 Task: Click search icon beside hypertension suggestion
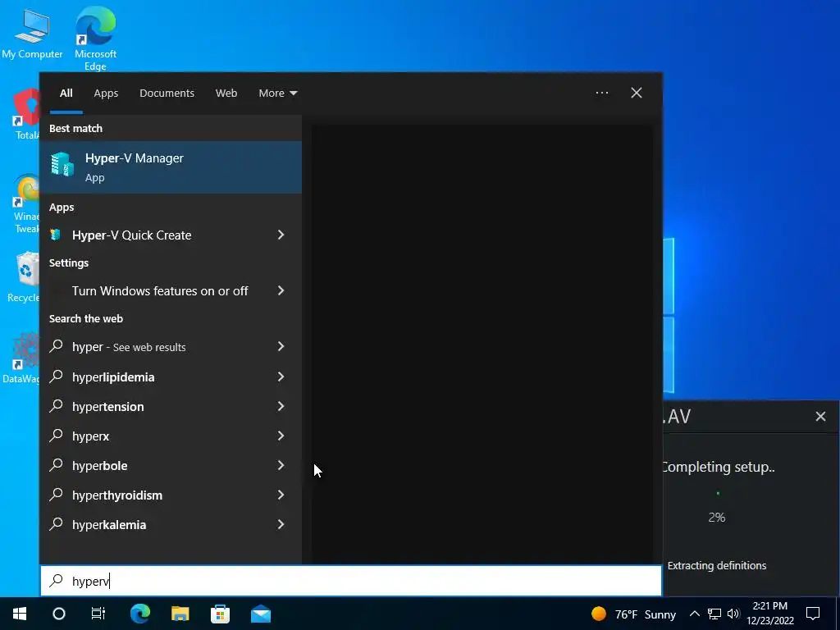57,405
